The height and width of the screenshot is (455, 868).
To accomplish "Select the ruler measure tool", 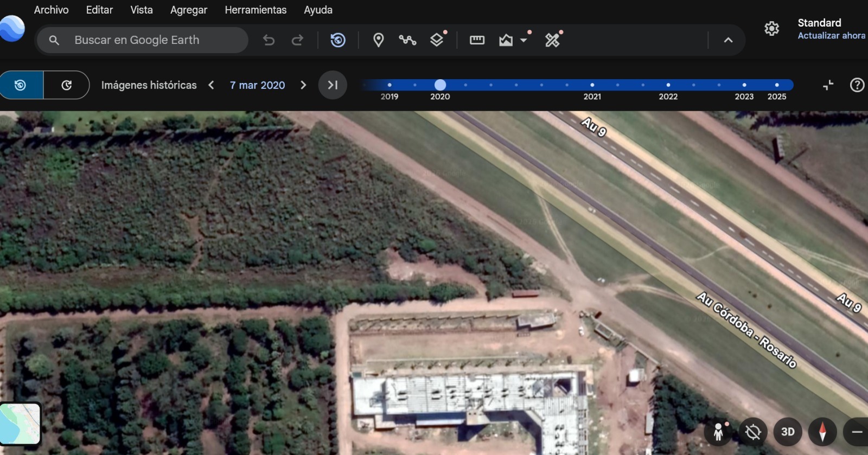I will point(477,40).
